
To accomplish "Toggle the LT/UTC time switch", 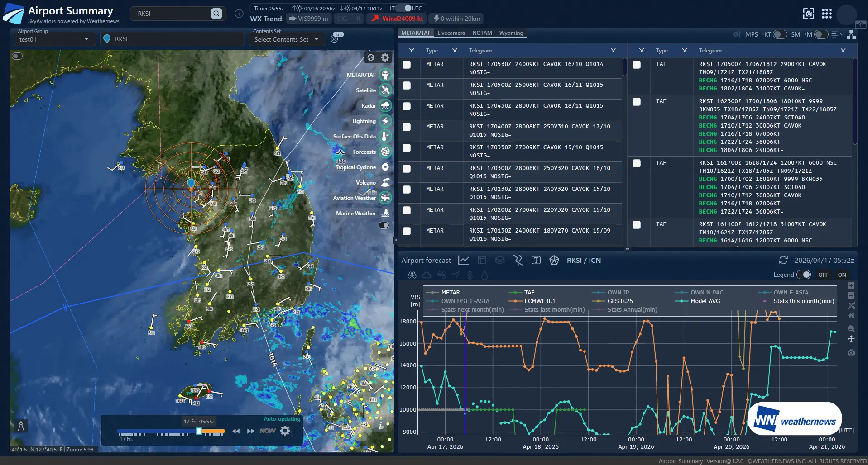I will coord(404,8).
